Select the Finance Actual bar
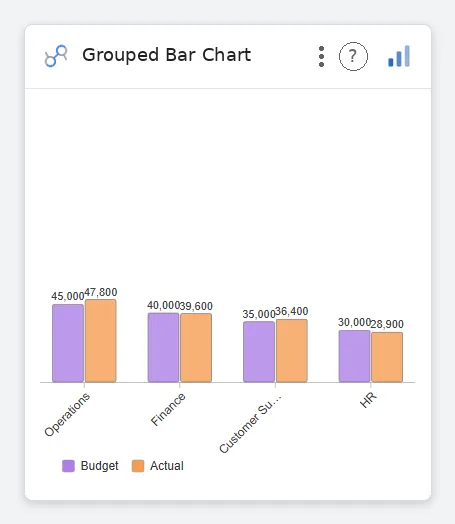This screenshot has width=455, height=524. [196, 348]
